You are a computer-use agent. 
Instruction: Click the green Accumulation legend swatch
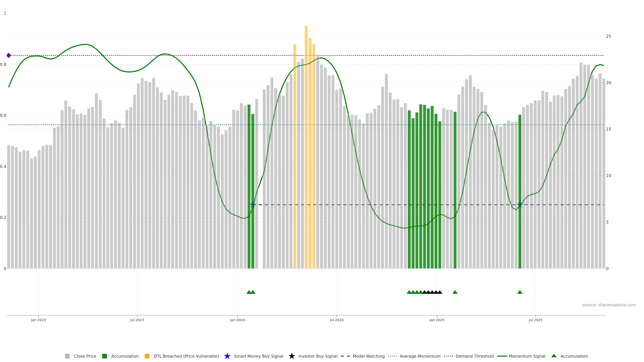[104, 356]
